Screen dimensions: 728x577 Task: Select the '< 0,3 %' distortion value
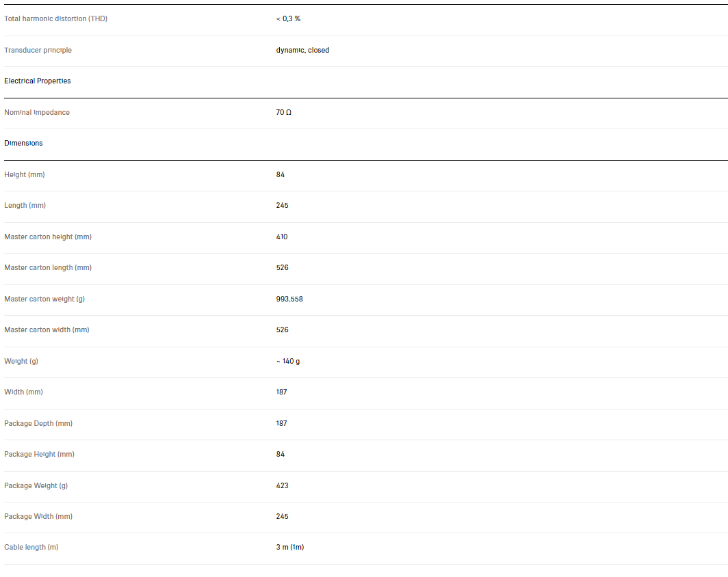pos(288,18)
